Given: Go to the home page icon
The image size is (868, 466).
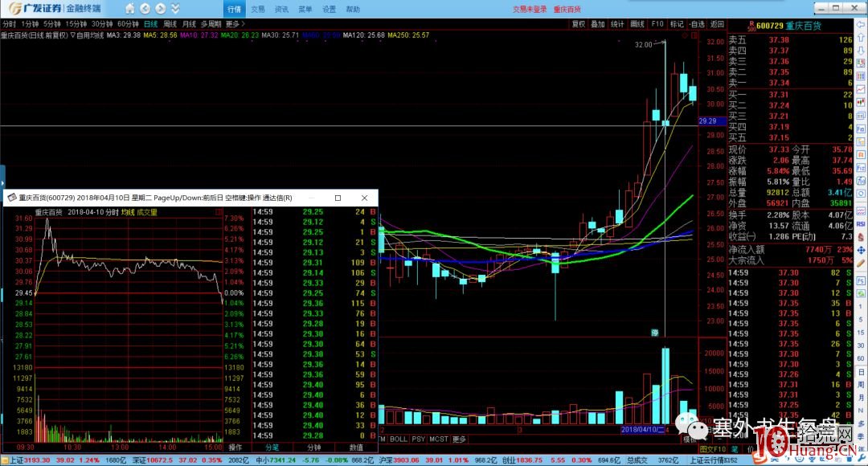Looking at the screenshot, I should click(129, 8).
